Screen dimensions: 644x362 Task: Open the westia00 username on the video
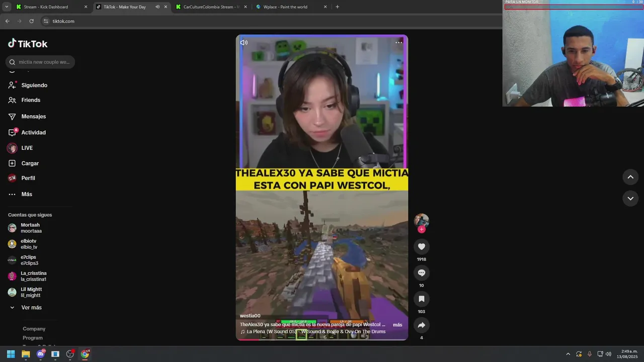pyautogui.click(x=250, y=316)
